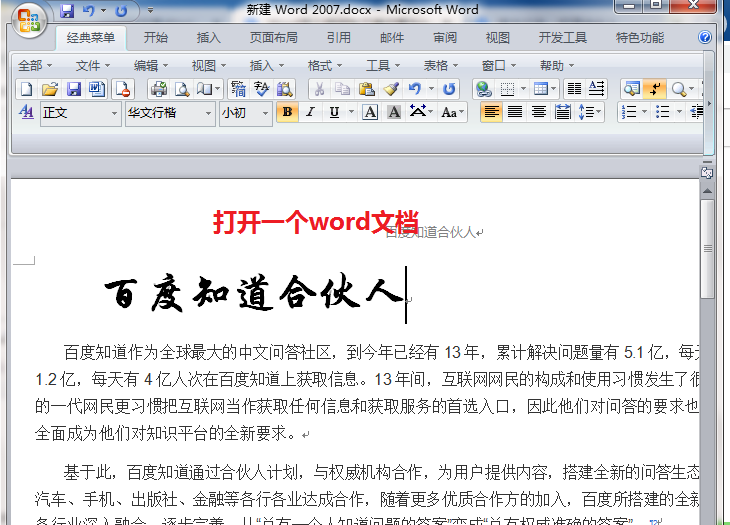Viewport: 730px width, 525px height.
Task: Toggle show/hide paragraph marks
Action: pos(655,88)
